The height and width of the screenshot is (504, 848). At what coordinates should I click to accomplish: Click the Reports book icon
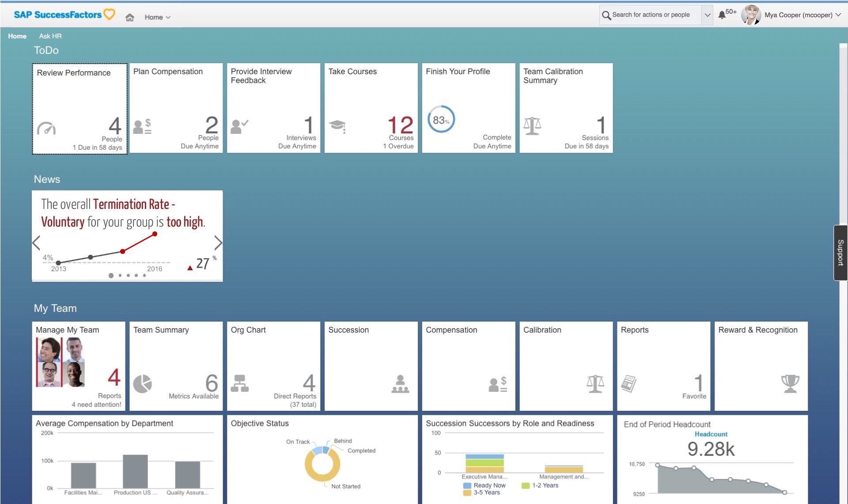coord(631,383)
